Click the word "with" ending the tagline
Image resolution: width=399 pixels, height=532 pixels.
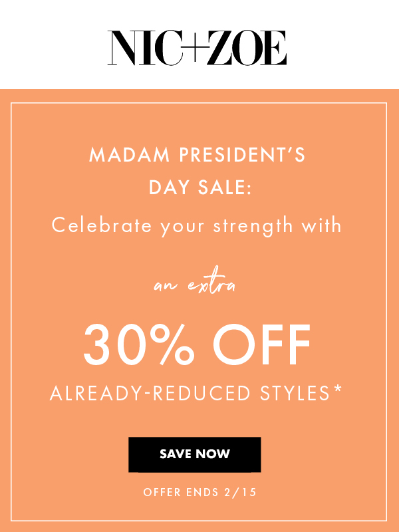pyautogui.click(x=321, y=225)
